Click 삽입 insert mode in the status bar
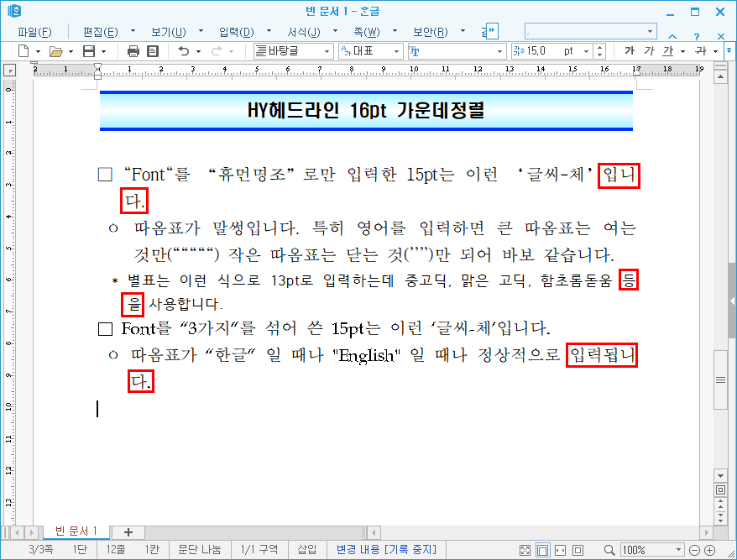737x560 pixels. 307,549
